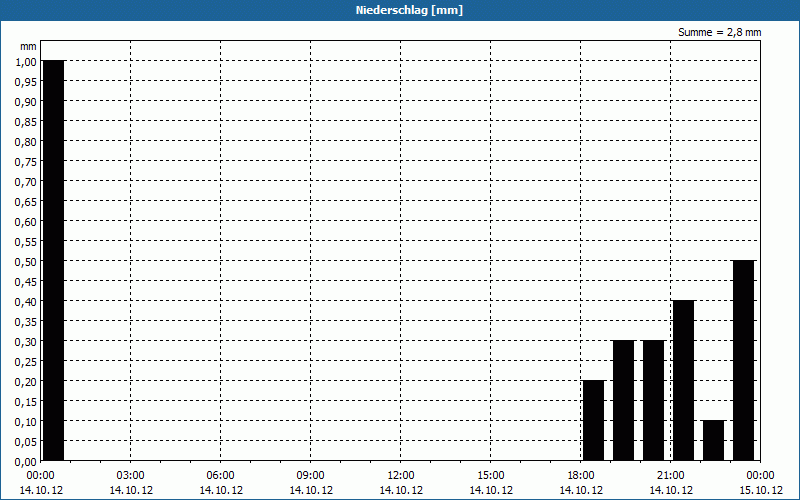Click the 0,05 y-axis value
The width and height of the screenshot is (800, 500).
[x=26, y=442]
